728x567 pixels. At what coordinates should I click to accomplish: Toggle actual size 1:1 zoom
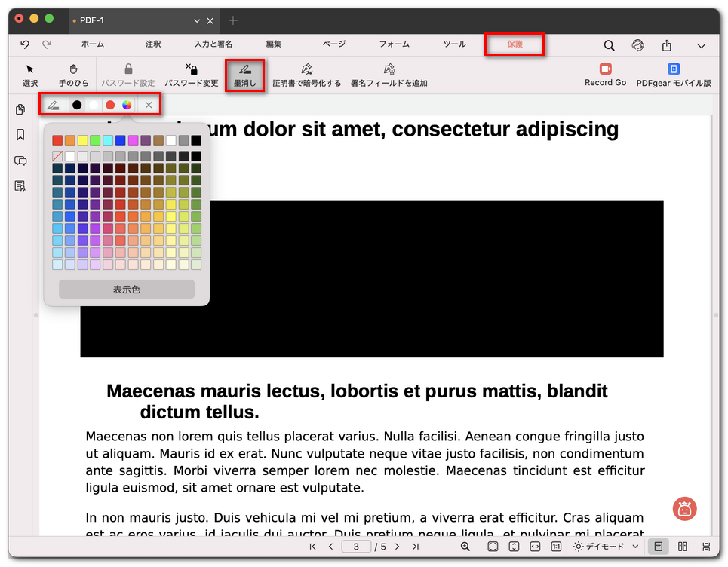[556, 546]
